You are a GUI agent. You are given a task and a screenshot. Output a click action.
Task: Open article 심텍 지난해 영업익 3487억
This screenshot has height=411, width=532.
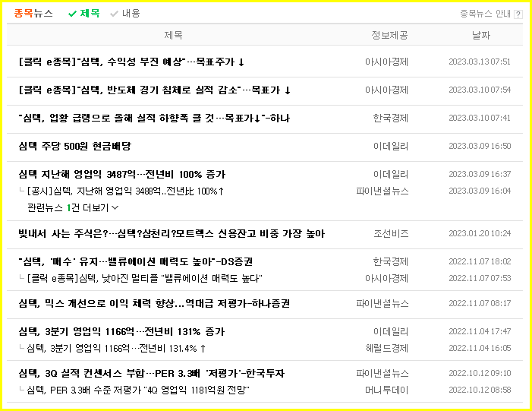(x=121, y=175)
